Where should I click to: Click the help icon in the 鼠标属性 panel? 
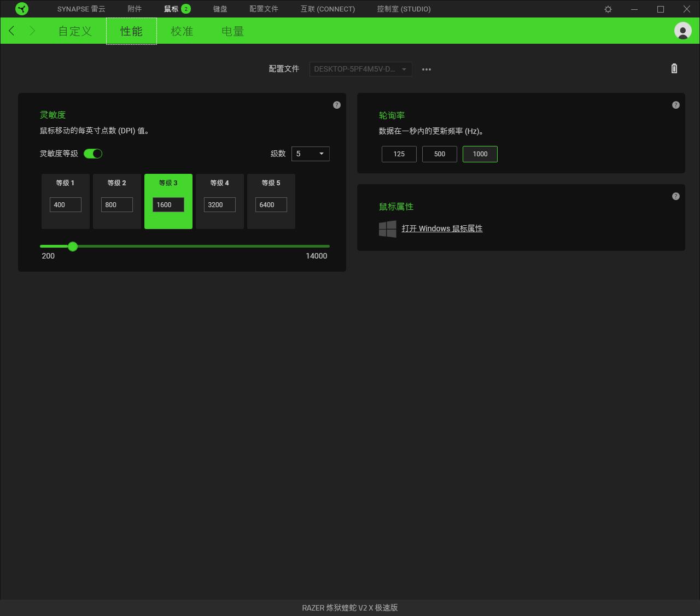pos(676,196)
